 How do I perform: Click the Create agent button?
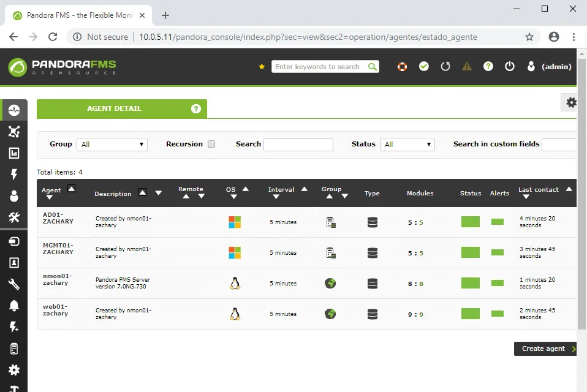pyautogui.click(x=545, y=349)
